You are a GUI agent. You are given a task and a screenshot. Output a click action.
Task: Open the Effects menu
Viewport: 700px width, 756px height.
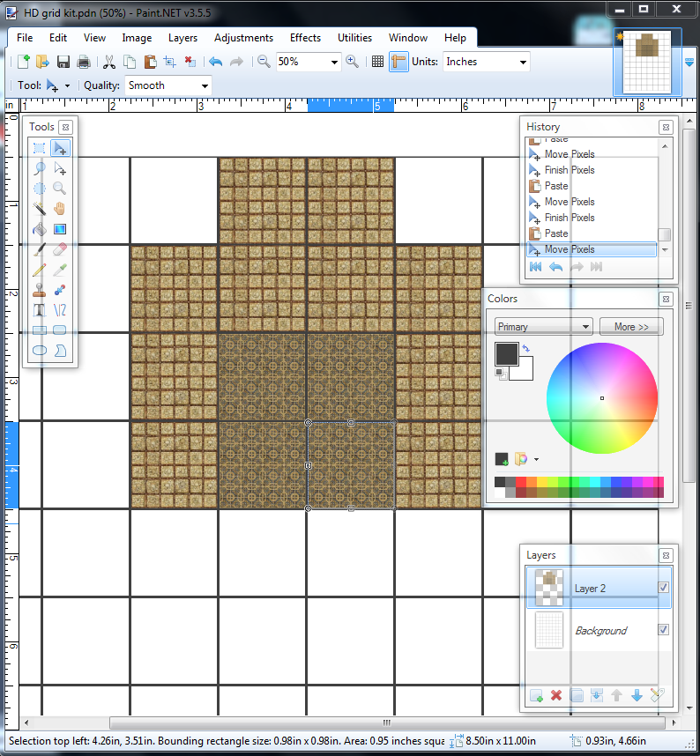click(x=305, y=38)
